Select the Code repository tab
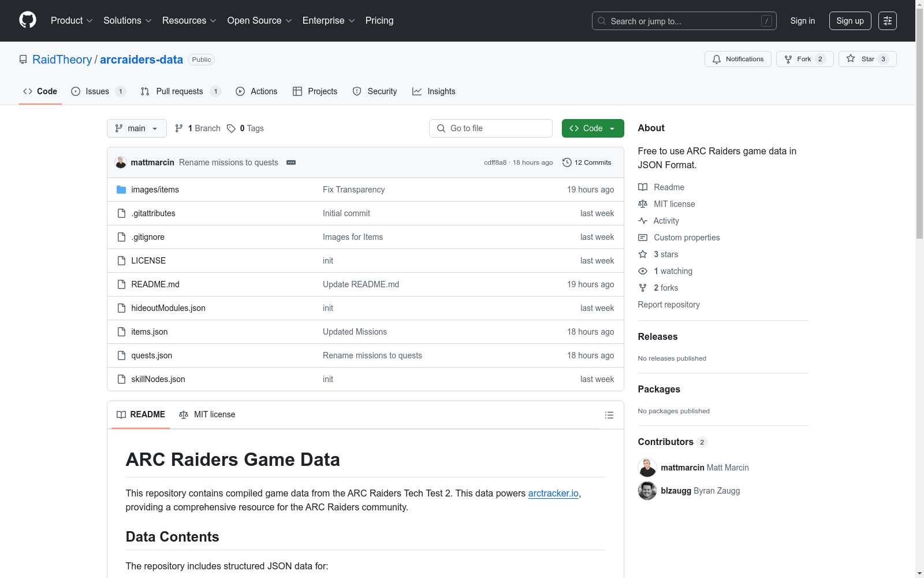The height and width of the screenshot is (578, 924). (x=40, y=91)
